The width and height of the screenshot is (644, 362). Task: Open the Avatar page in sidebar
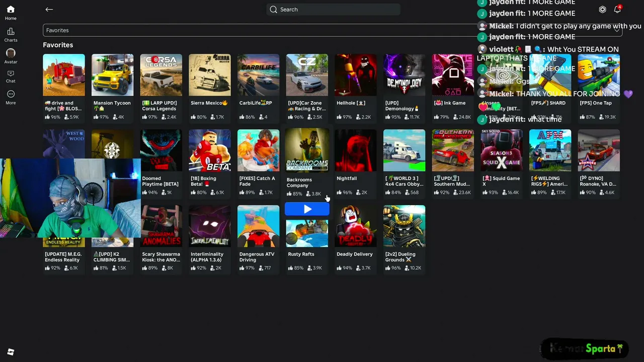(x=11, y=56)
